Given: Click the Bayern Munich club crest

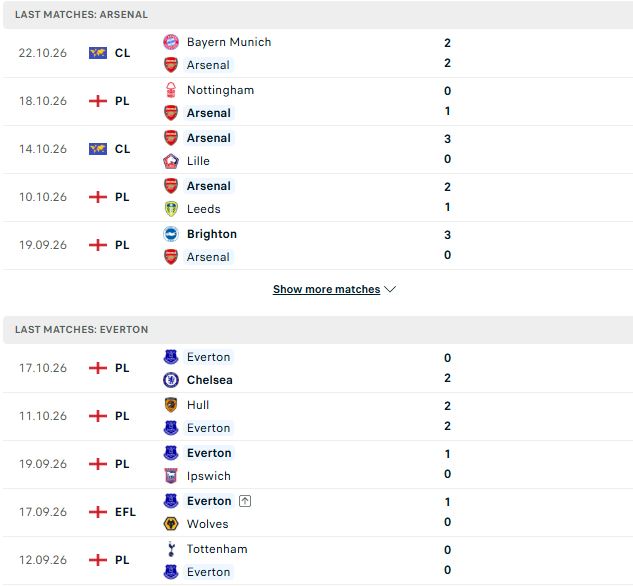Looking at the screenshot, I should tap(171, 42).
